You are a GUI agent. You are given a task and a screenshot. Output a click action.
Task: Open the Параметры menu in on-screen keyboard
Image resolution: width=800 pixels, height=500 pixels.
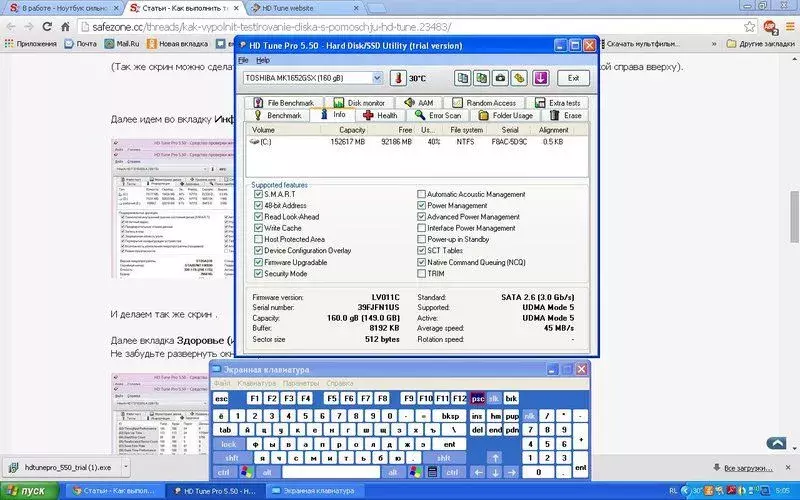tap(301, 383)
